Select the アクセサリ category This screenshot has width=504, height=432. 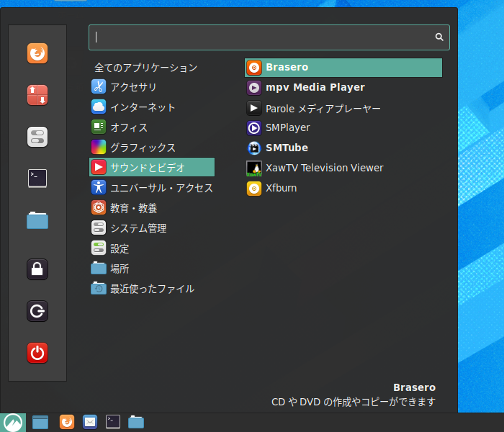152,87
